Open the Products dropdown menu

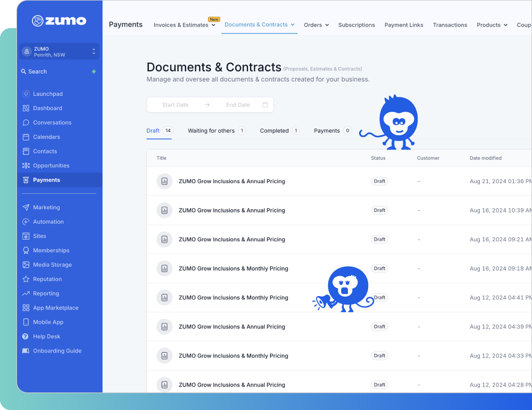click(x=492, y=25)
